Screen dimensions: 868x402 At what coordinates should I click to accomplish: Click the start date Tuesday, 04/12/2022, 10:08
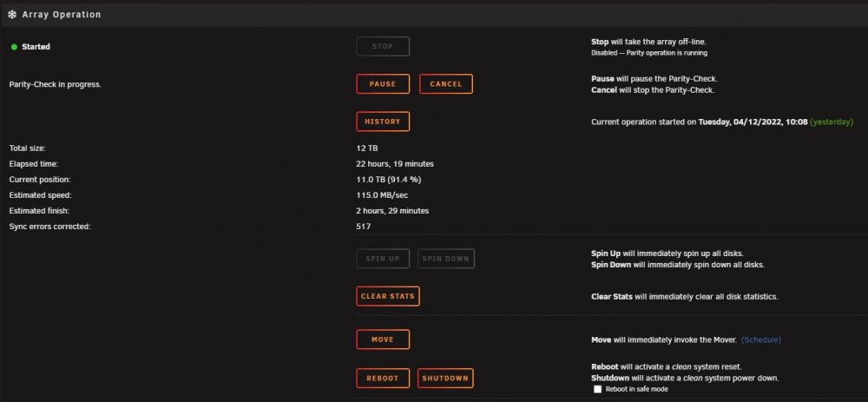(753, 122)
